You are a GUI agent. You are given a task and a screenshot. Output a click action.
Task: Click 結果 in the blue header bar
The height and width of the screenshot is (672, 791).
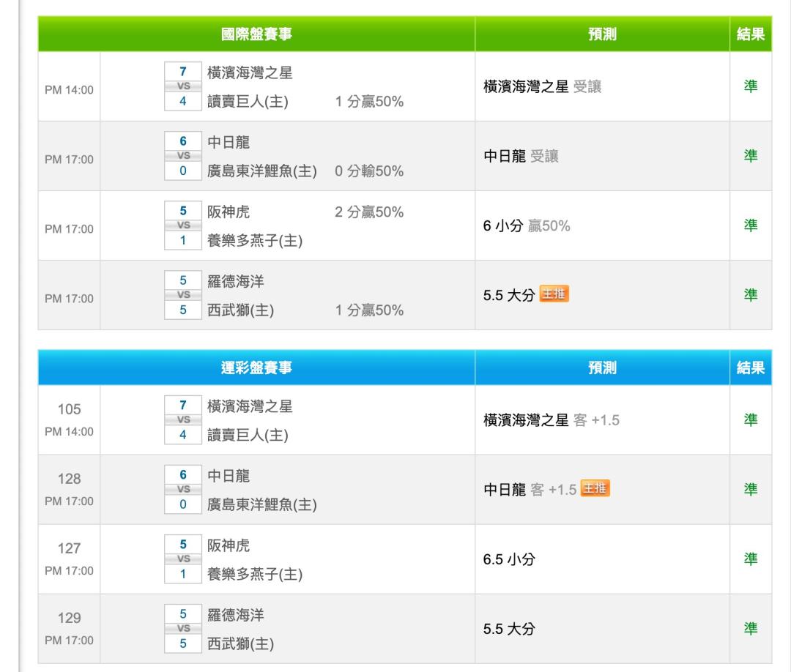751,367
